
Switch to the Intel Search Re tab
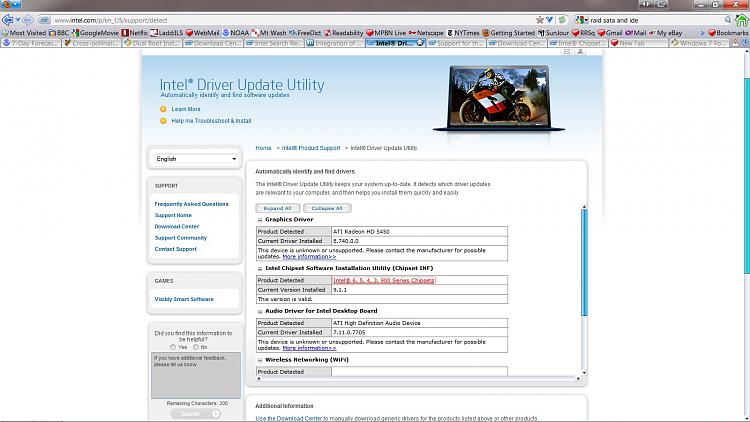point(274,43)
